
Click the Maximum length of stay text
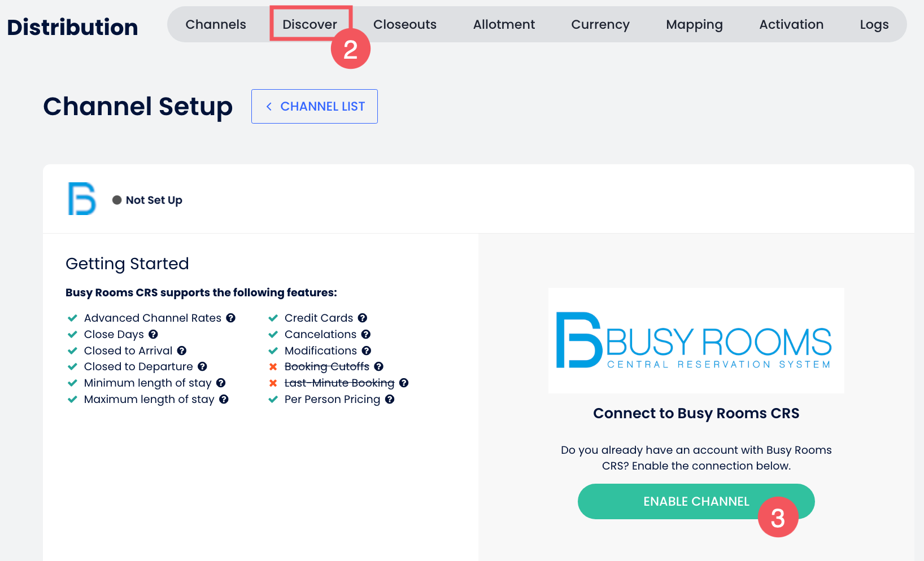[149, 399]
